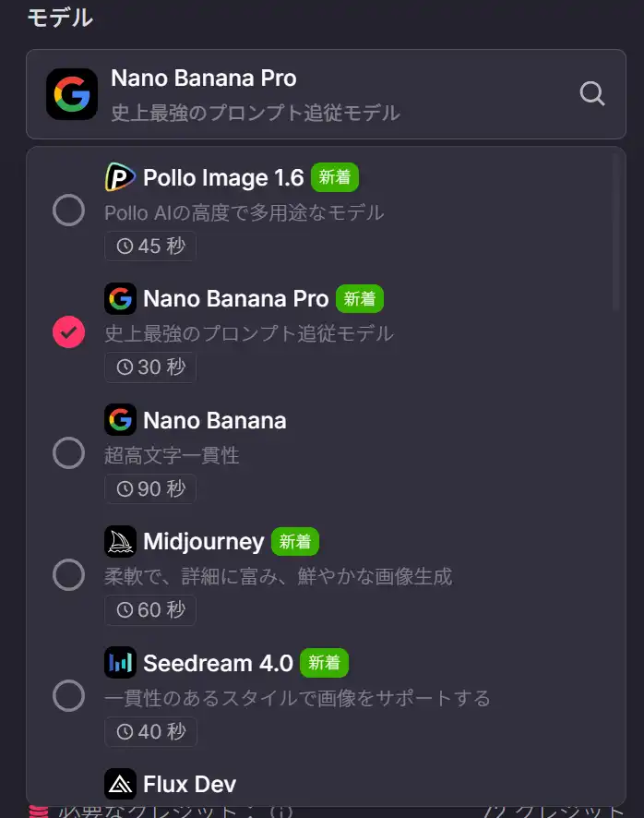Click the 90 秒 time tag under Nano Banana
644x818 pixels.
[150, 488]
